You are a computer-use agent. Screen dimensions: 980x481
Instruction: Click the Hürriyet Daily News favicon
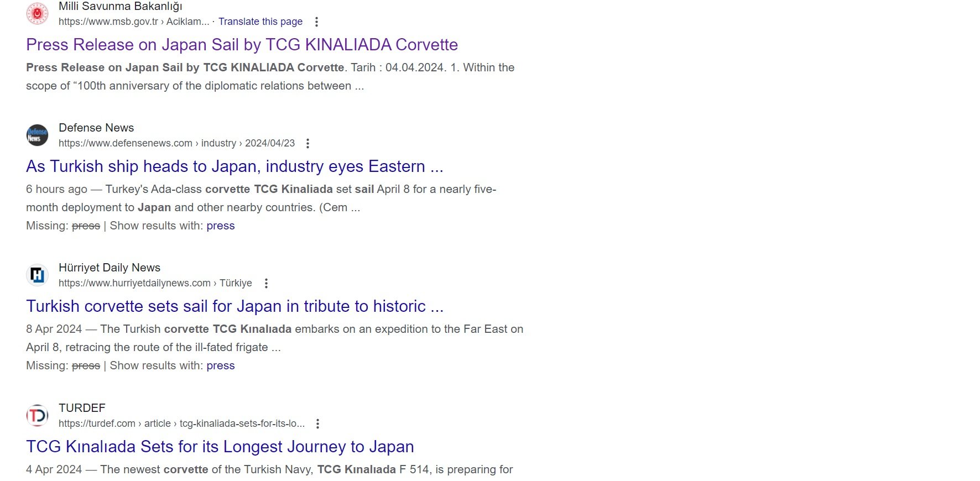pyautogui.click(x=37, y=275)
